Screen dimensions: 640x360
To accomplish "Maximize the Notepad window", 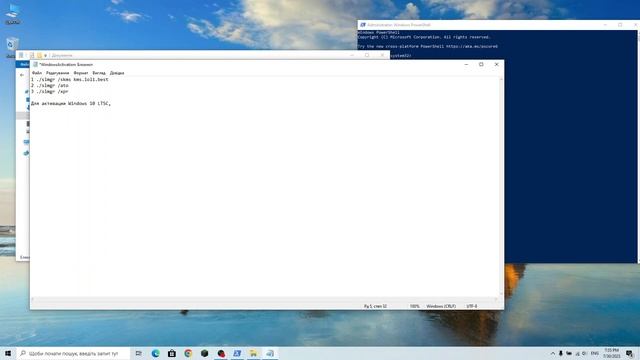I will [x=481, y=64].
